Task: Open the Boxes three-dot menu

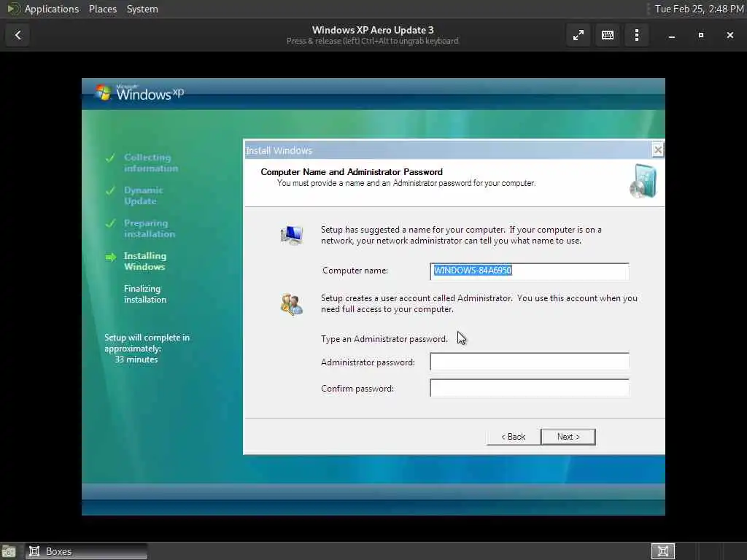Action: pyautogui.click(x=636, y=35)
